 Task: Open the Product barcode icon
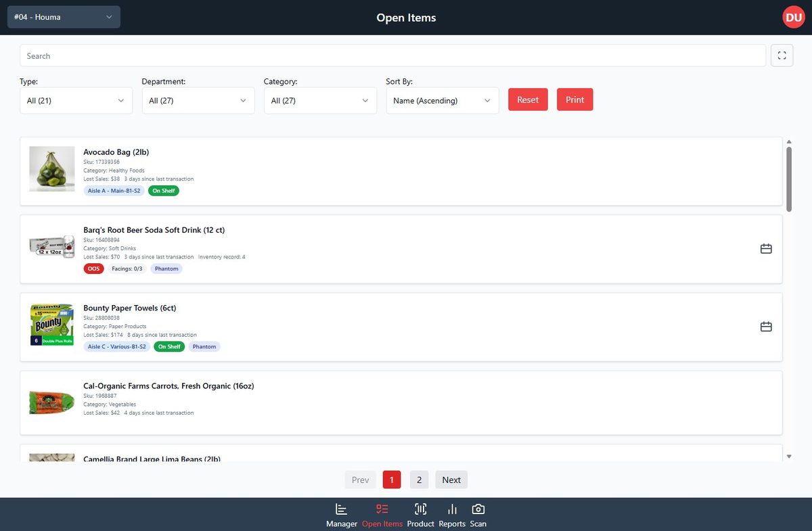(420, 509)
